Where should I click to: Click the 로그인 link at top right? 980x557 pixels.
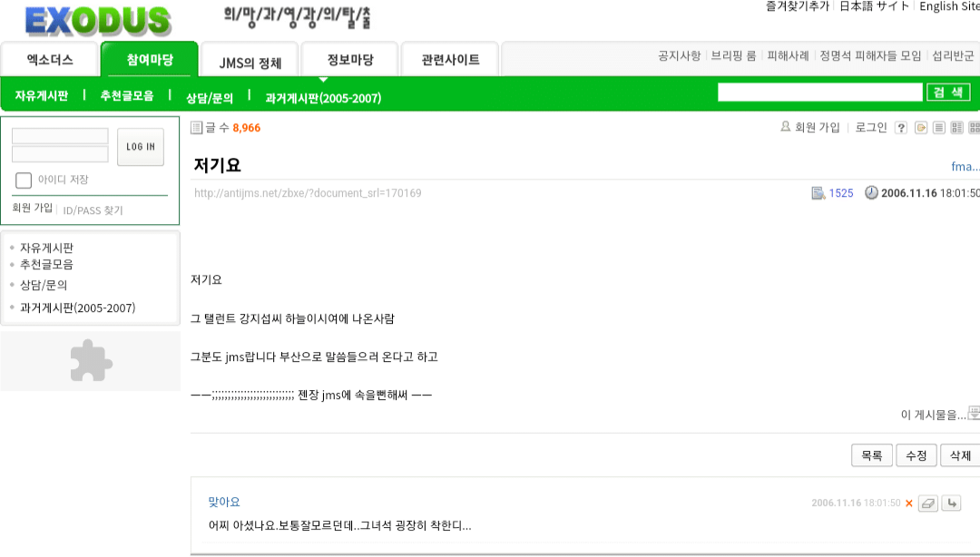pos(871,128)
